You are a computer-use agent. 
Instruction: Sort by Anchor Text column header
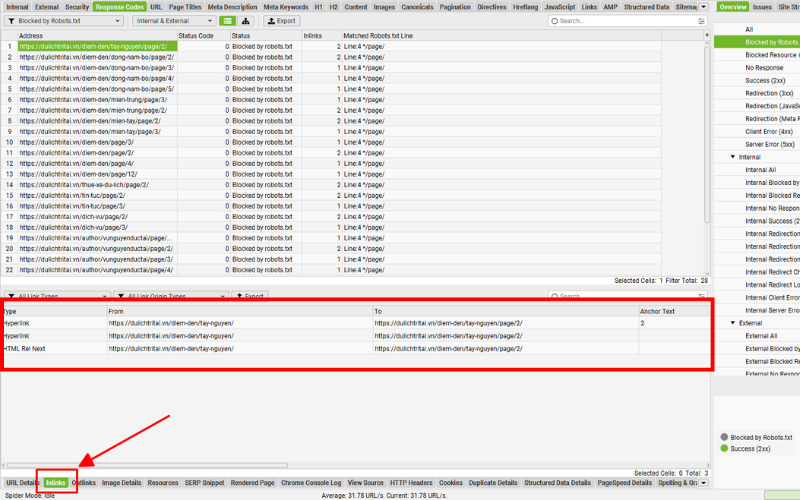674,311
